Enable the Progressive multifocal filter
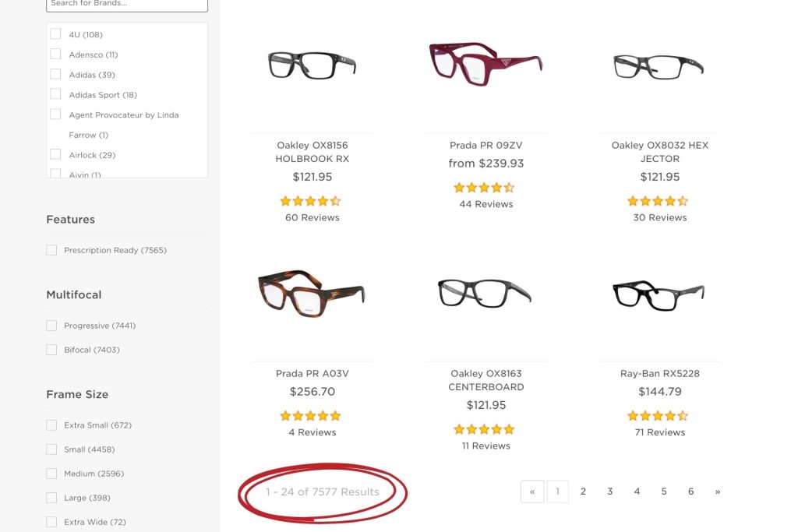 (51, 326)
